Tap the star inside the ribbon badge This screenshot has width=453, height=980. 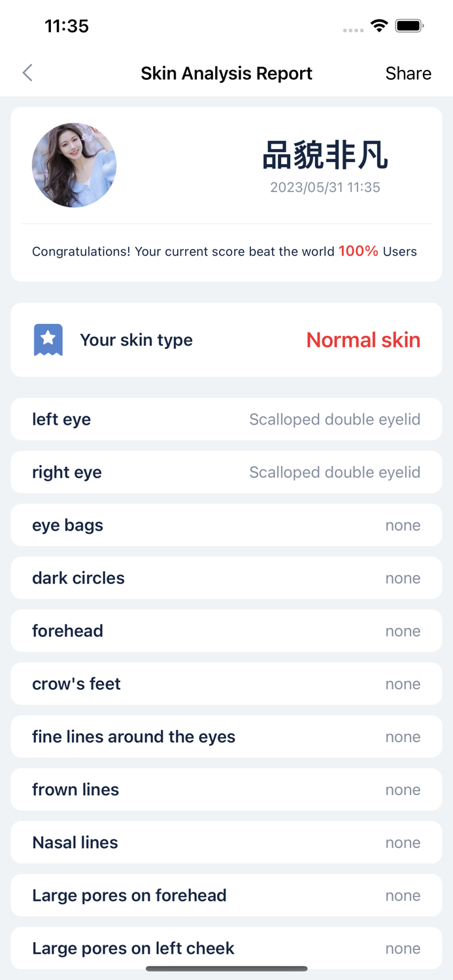[47, 338]
